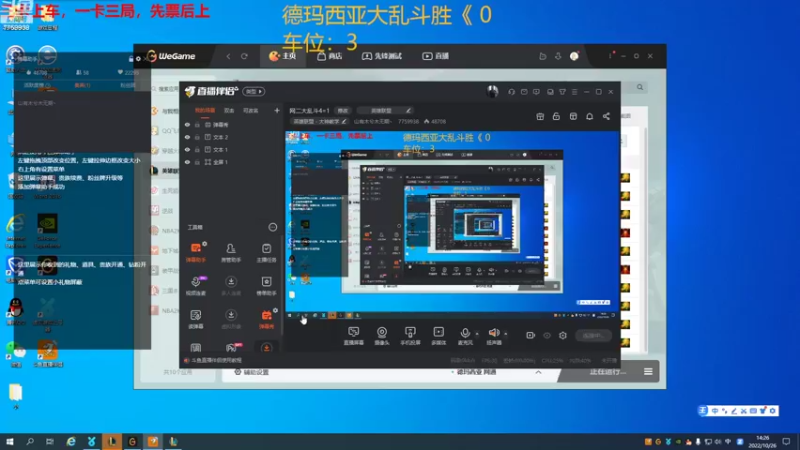Open 弹幕秀 small settings gear
The height and width of the screenshot is (450, 800).
tap(275, 310)
